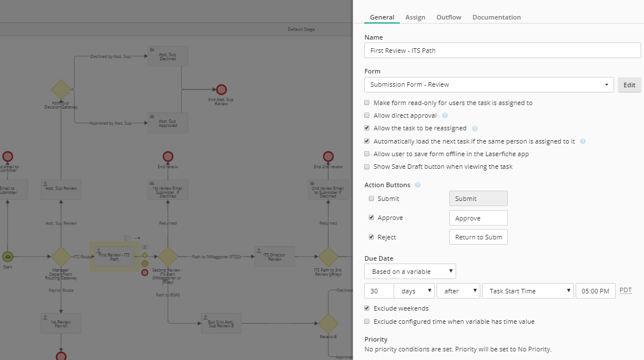Viewport: 644px width, 360px height.
Task: Click the Name field containing First Review - ITS Path
Action: (502, 51)
